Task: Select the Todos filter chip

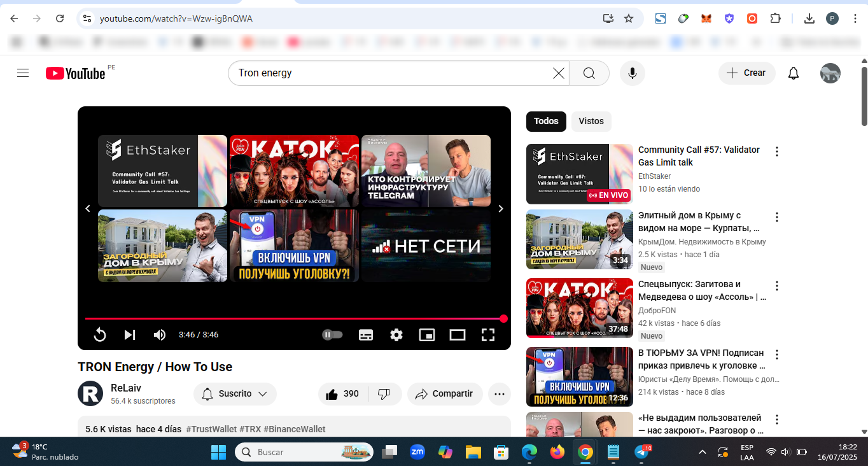Action: coord(546,121)
